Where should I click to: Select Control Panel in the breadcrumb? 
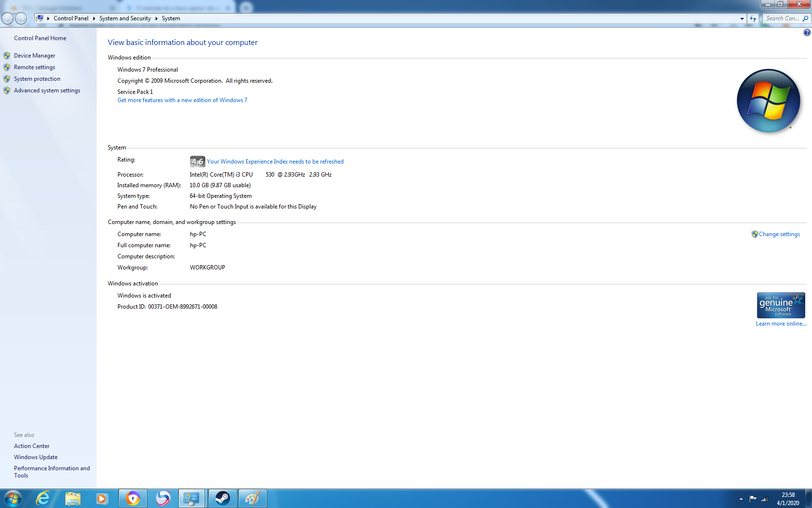coord(71,18)
